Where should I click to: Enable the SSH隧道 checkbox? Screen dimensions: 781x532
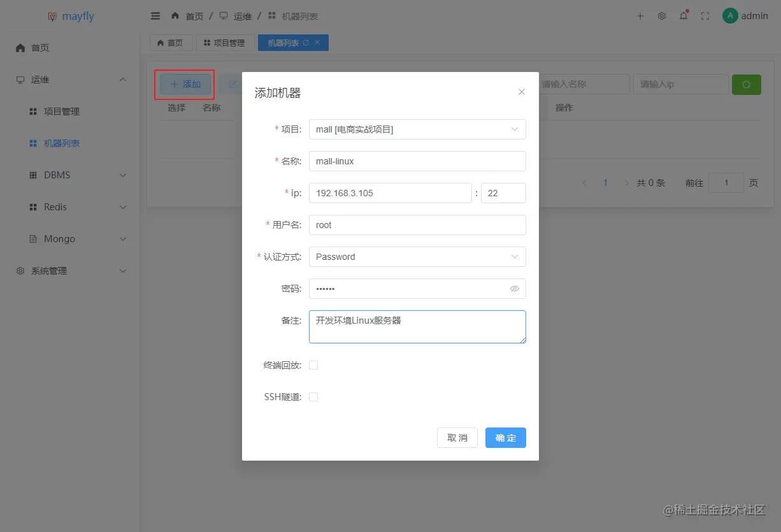313,397
